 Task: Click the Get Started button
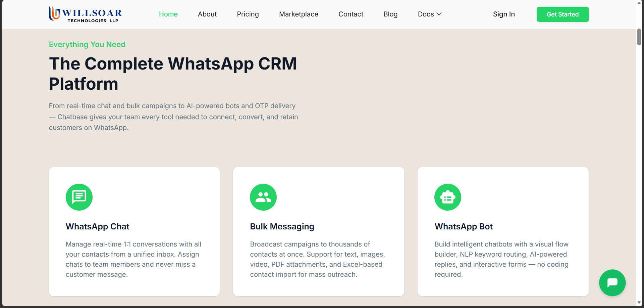(562, 14)
